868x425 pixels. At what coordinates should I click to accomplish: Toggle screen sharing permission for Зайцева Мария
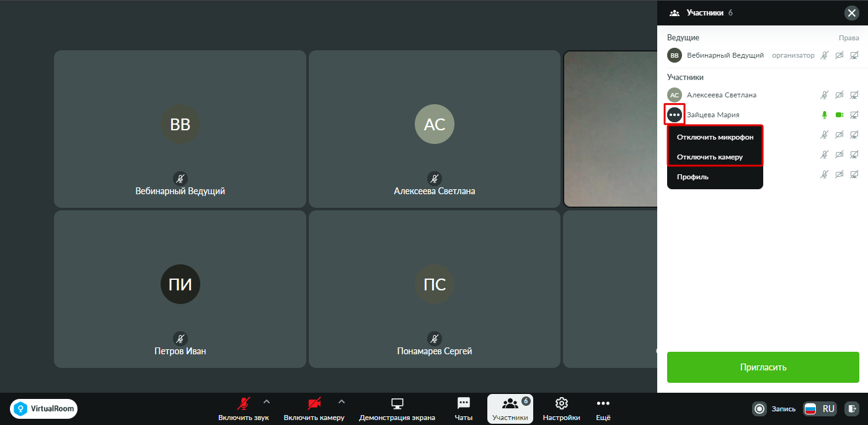(x=854, y=115)
